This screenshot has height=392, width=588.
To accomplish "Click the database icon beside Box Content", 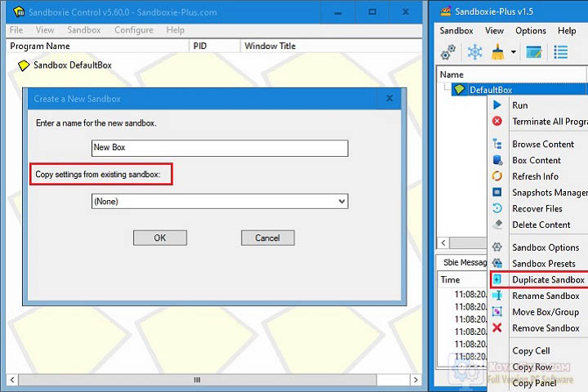I will pyautogui.click(x=497, y=160).
